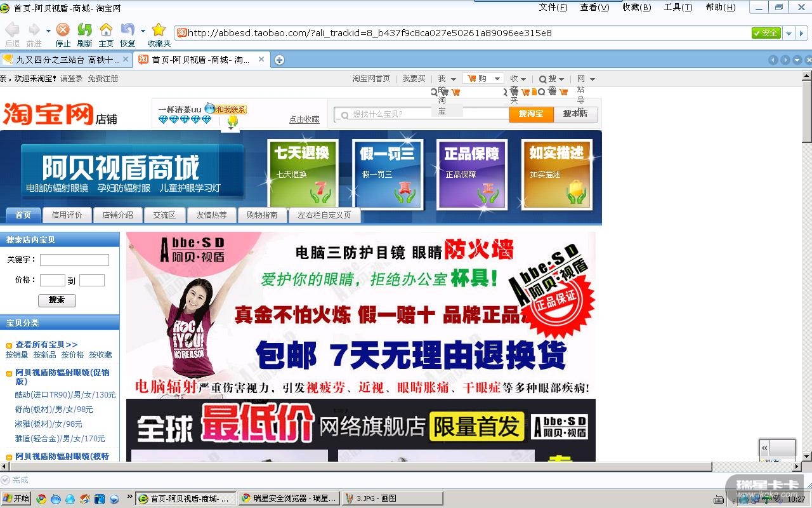Click the Chrome quick launch icon
This screenshot has height=508, width=812.
[41, 499]
